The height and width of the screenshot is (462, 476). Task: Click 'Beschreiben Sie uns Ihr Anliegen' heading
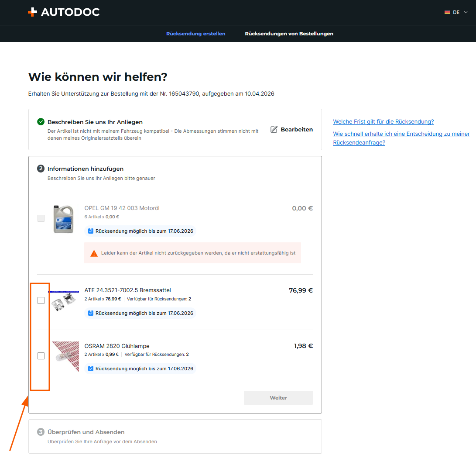click(95, 122)
